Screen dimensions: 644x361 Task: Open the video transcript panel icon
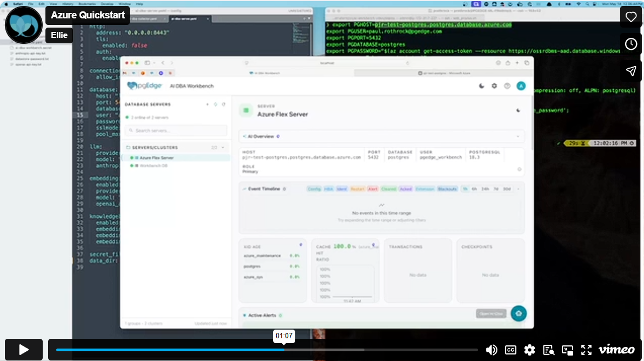(x=548, y=350)
